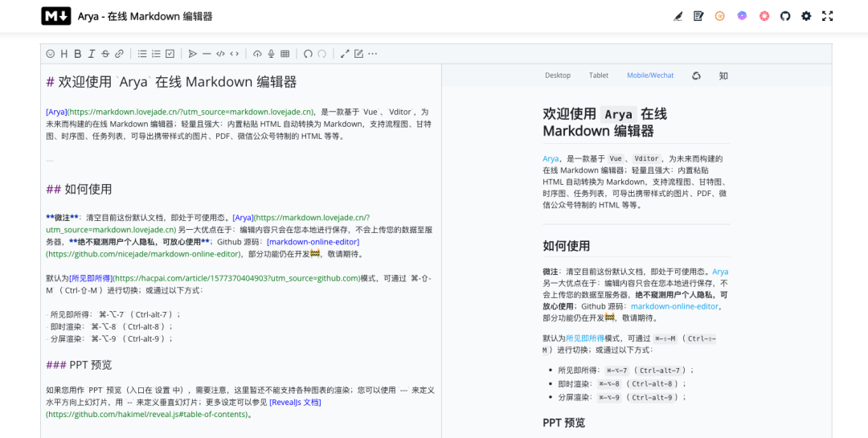This screenshot has height=438, width=868.
Task: Open the emoji picker in editor toolbar
Action: click(51, 54)
